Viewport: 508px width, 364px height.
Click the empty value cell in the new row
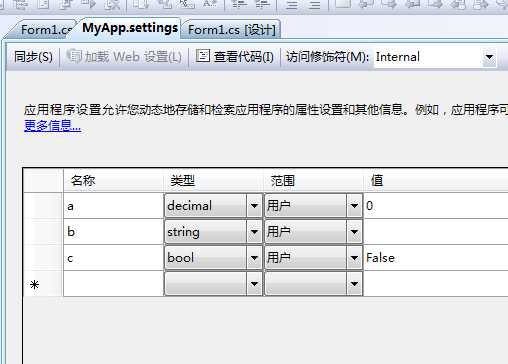coord(436,284)
